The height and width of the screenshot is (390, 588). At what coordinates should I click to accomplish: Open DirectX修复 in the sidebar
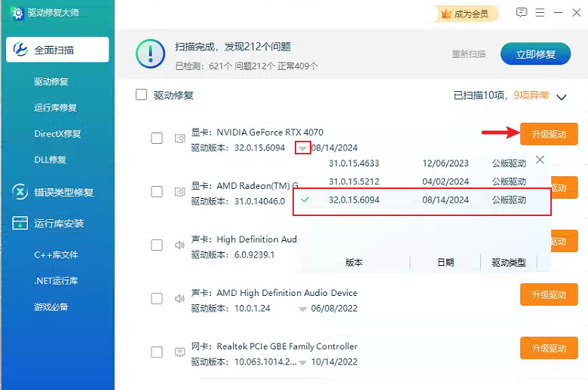(57, 134)
